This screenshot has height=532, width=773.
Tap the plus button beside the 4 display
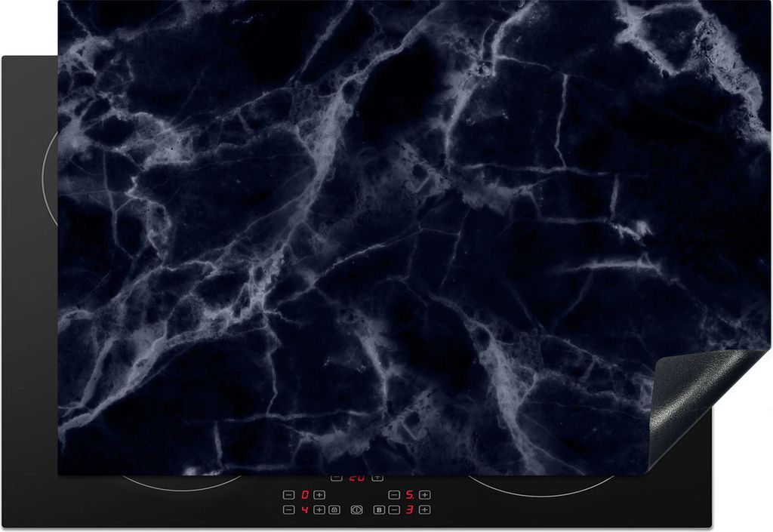click(319, 510)
